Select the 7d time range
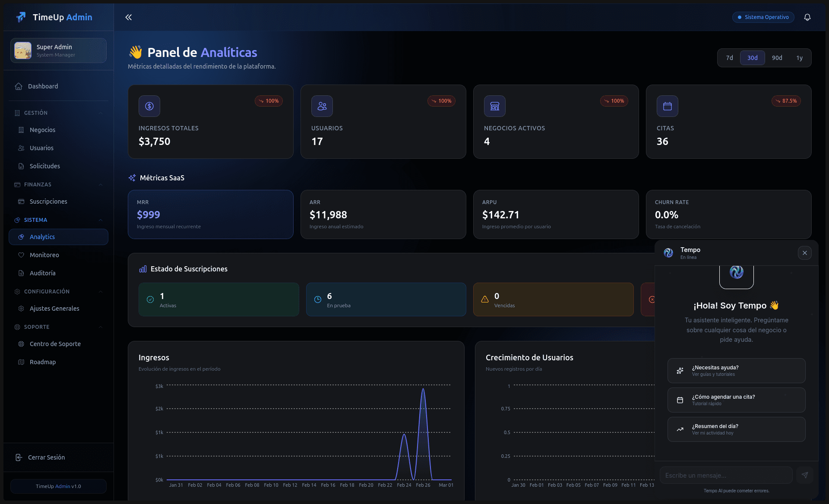Screen dimensions: 829x504 (729, 58)
